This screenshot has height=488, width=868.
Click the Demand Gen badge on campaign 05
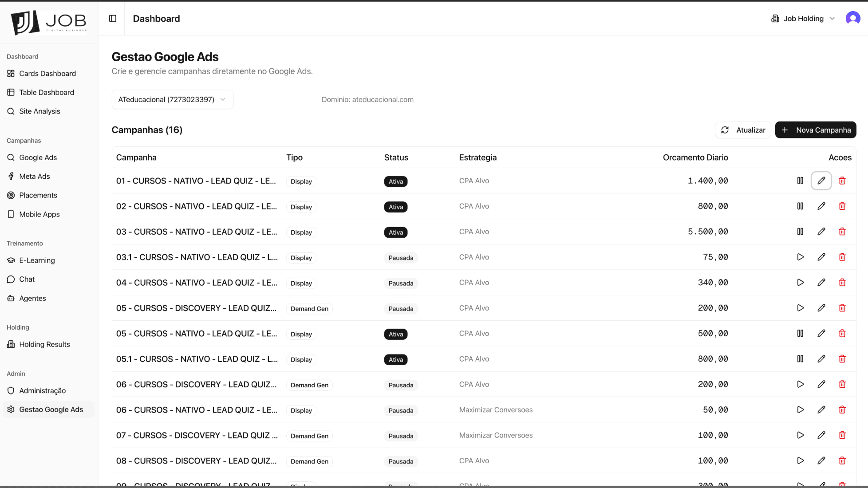[309, 309]
